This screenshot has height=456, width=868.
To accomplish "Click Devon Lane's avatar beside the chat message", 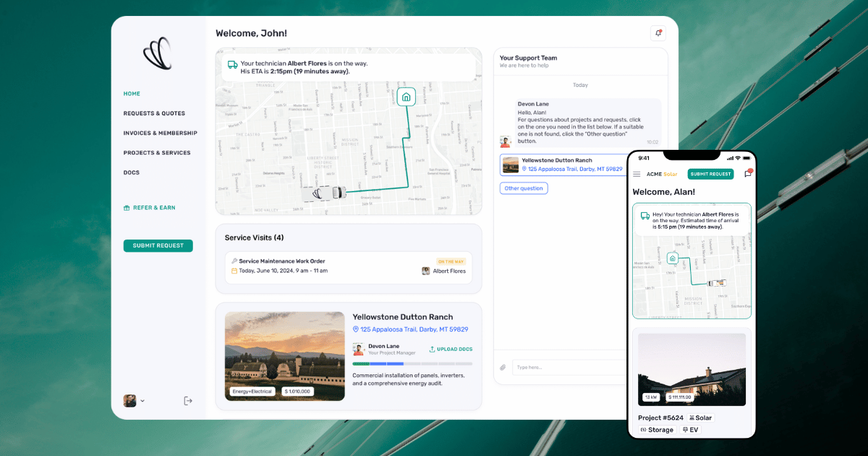I will point(506,141).
